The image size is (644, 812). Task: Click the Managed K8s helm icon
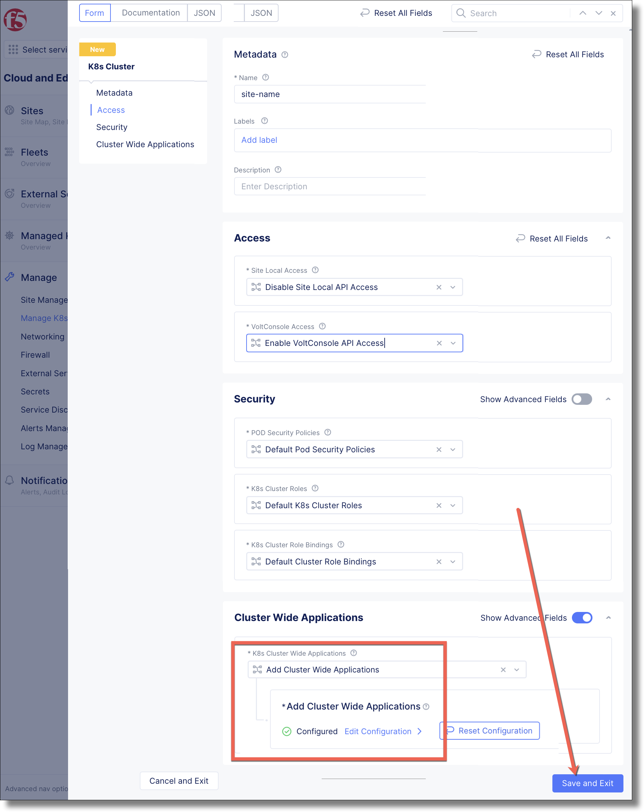pyautogui.click(x=9, y=236)
